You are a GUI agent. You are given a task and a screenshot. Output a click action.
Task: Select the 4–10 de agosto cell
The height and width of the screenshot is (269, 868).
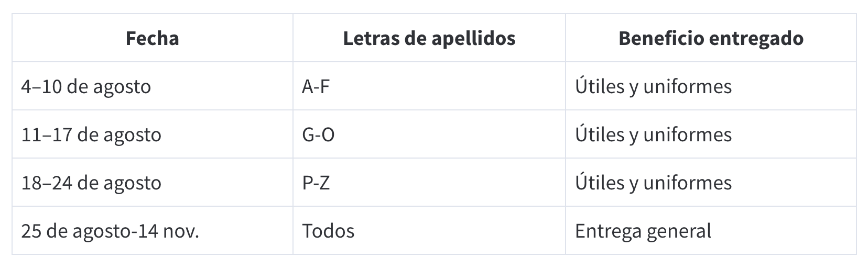[x=153, y=86]
